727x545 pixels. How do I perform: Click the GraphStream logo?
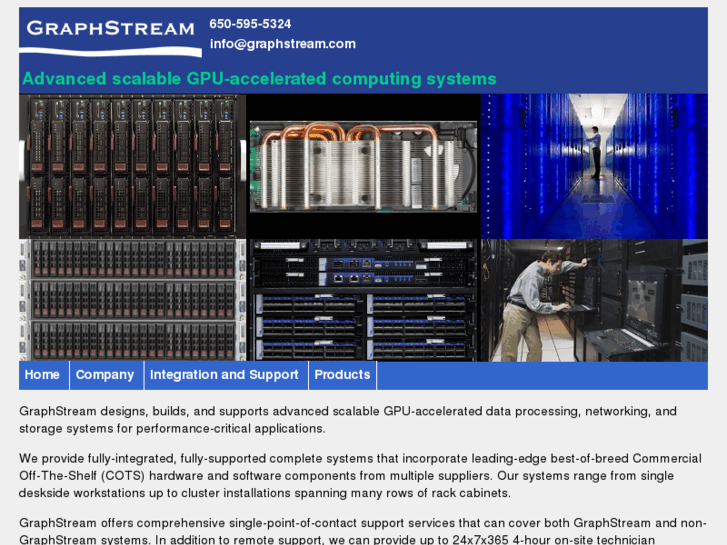[110, 38]
